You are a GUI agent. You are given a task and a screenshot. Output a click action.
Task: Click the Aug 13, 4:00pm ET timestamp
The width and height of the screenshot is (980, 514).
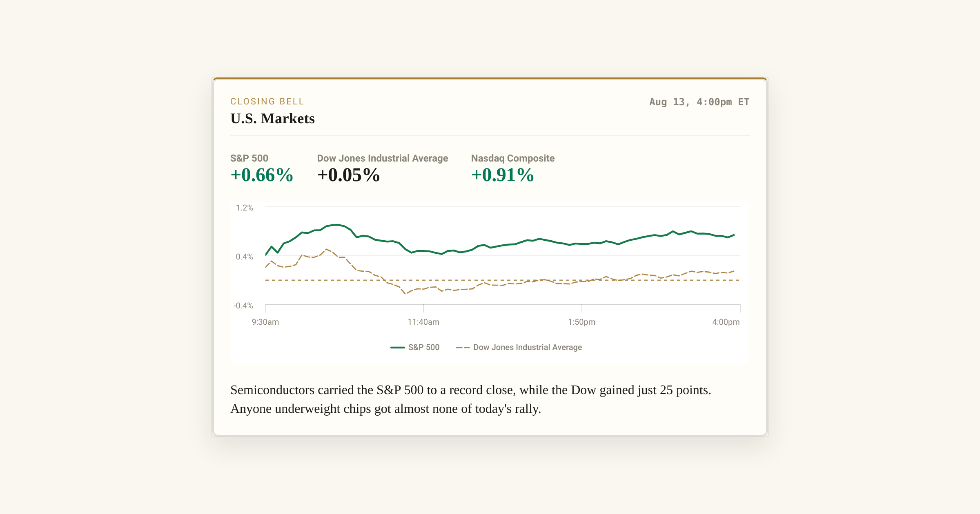pos(699,102)
